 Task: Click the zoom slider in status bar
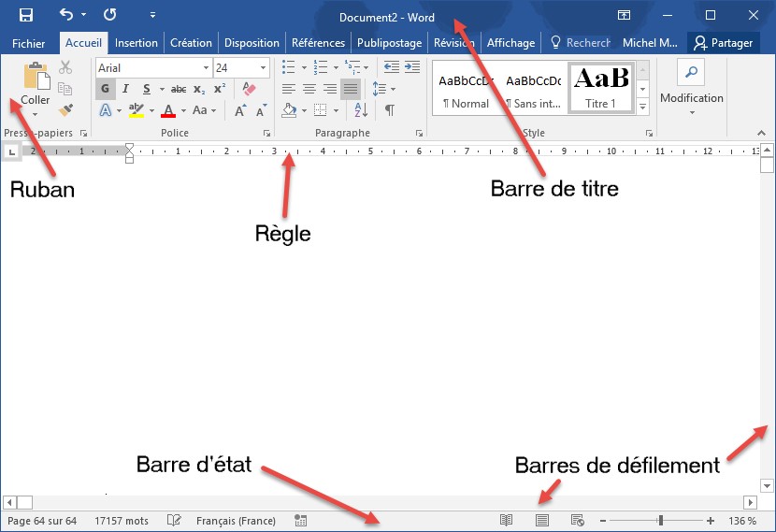660,521
